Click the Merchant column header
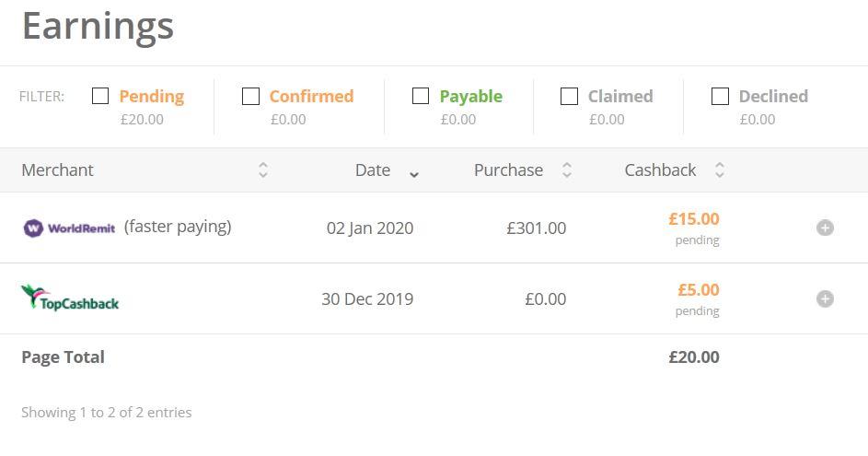 click(57, 170)
